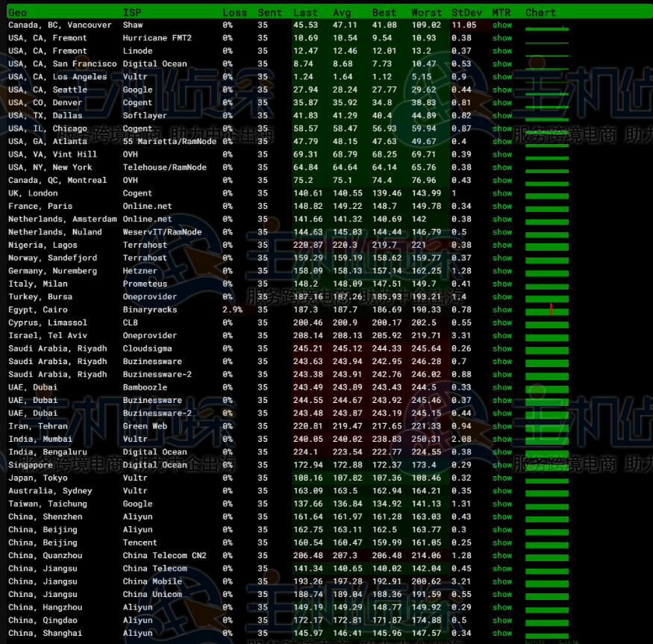
Task: Click the Chart column header
Action: click(540, 13)
